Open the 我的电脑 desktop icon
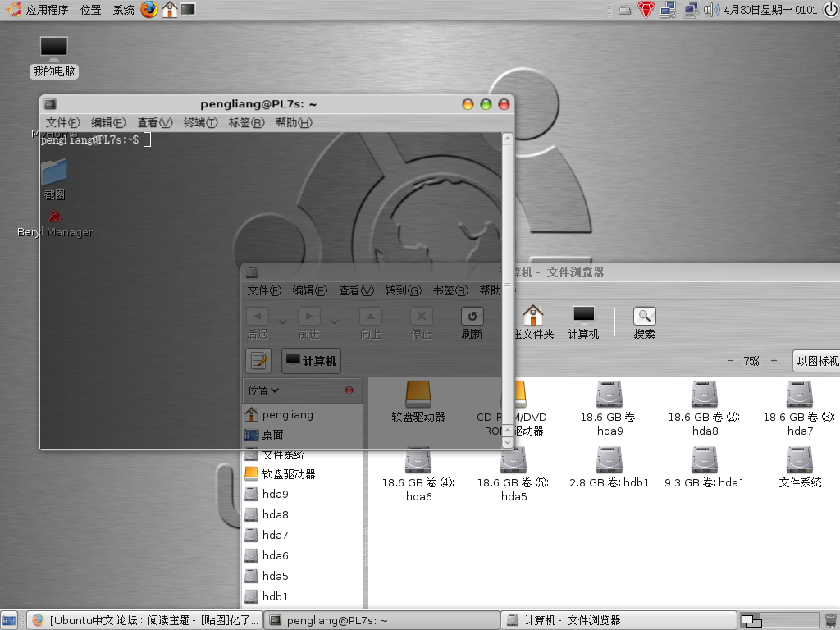Screen dimensions: 840x630 click(x=54, y=57)
